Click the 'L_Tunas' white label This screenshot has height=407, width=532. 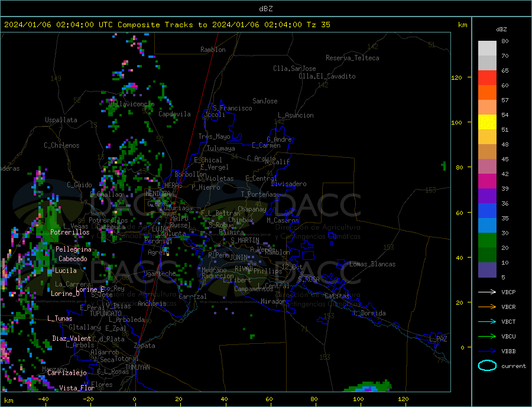60,318
